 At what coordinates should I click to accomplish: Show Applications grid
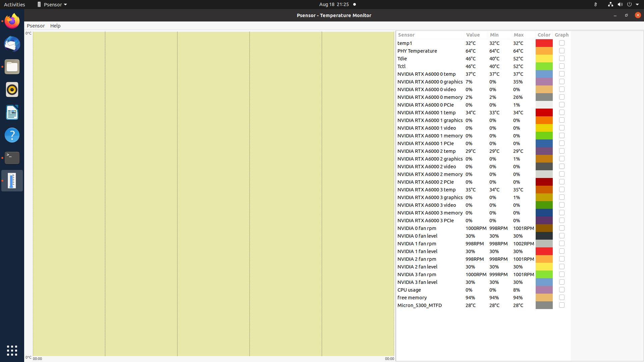12,351
